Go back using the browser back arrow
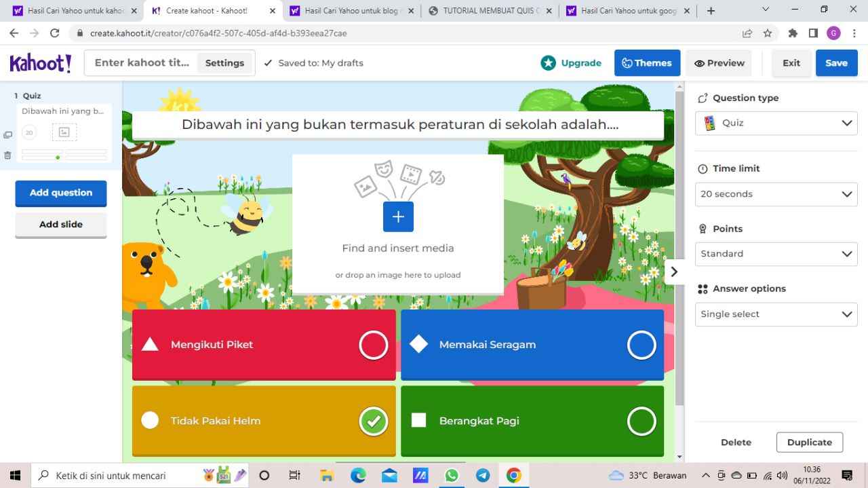The height and width of the screenshot is (488, 868). (14, 33)
